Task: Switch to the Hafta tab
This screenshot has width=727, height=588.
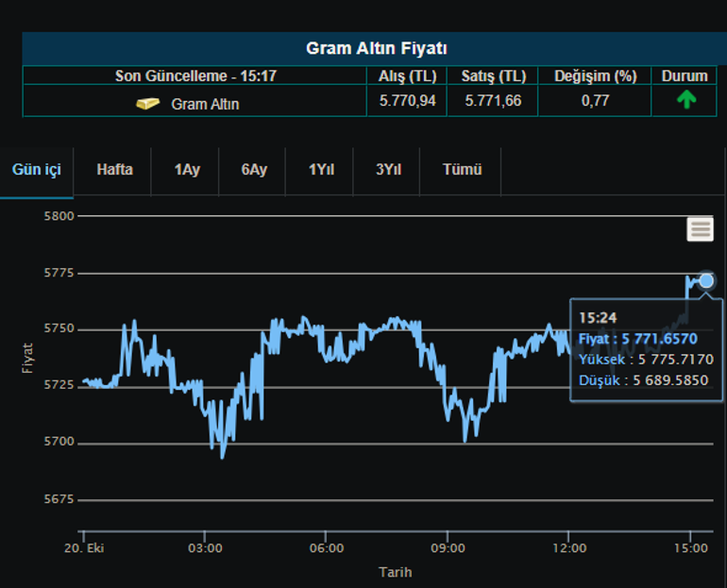Action: coord(115,170)
